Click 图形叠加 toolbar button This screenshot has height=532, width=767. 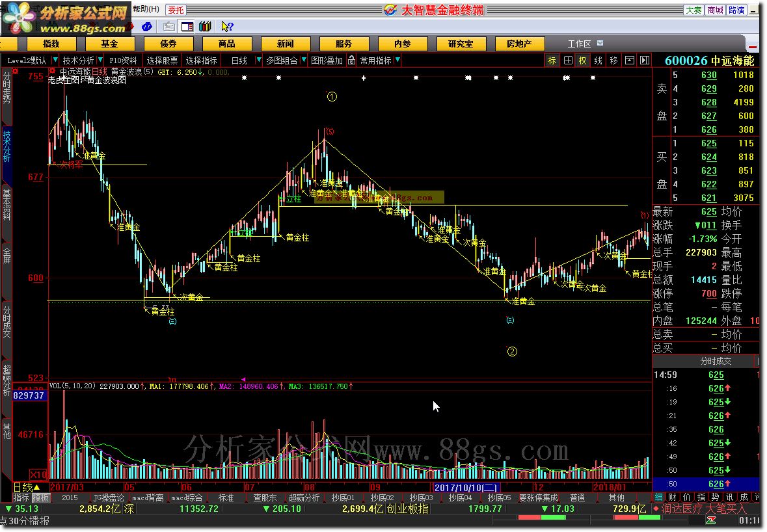tap(327, 60)
